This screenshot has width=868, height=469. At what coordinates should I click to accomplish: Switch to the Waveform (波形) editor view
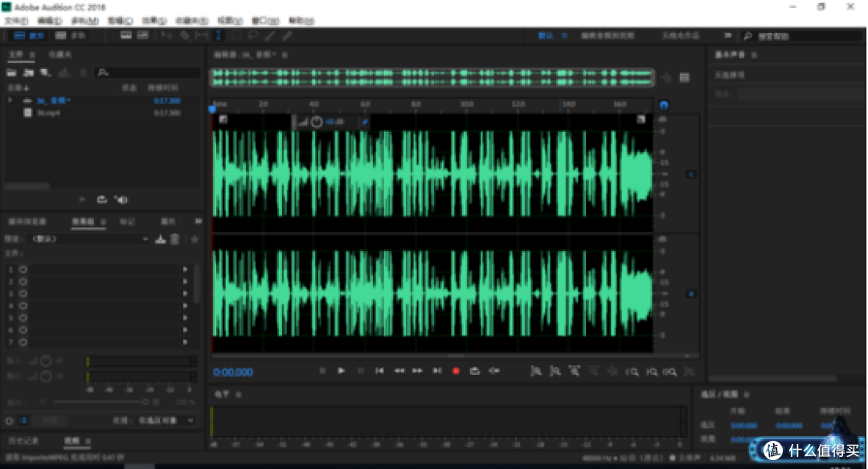[x=29, y=35]
